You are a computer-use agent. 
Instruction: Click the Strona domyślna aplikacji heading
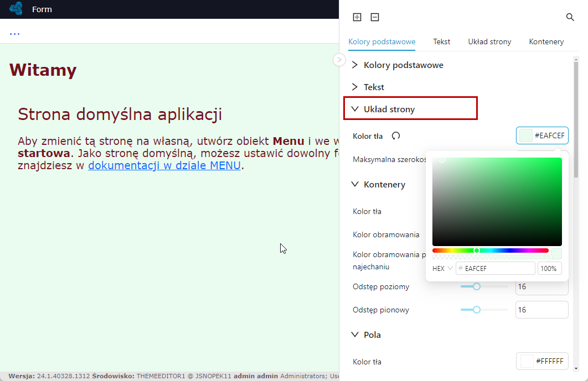point(120,114)
